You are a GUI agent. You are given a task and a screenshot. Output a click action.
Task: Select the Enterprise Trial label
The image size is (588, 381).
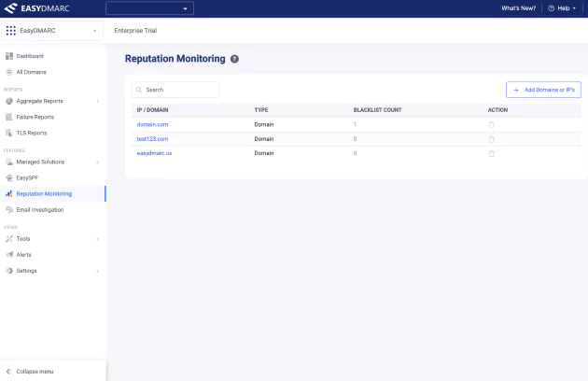coord(135,31)
